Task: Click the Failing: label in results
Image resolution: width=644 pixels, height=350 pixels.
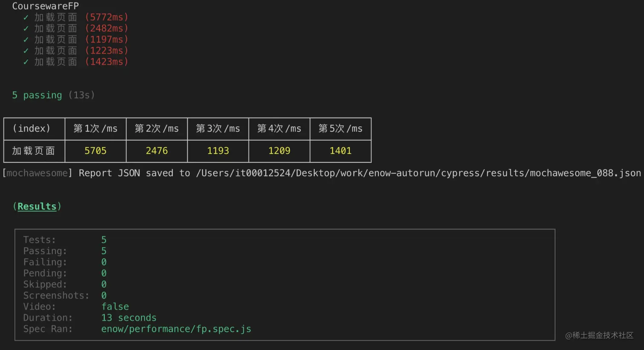Action: [x=45, y=262]
